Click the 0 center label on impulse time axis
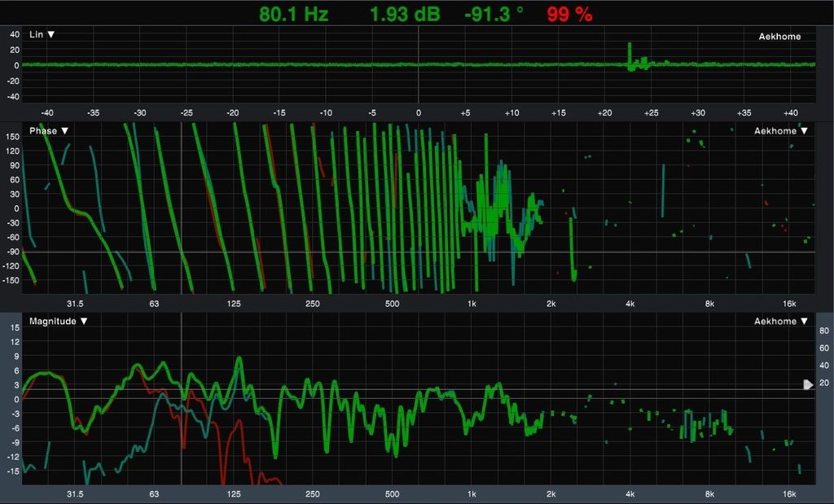Screen dimensions: 834x504 pyautogui.click(x=419, y=112)
